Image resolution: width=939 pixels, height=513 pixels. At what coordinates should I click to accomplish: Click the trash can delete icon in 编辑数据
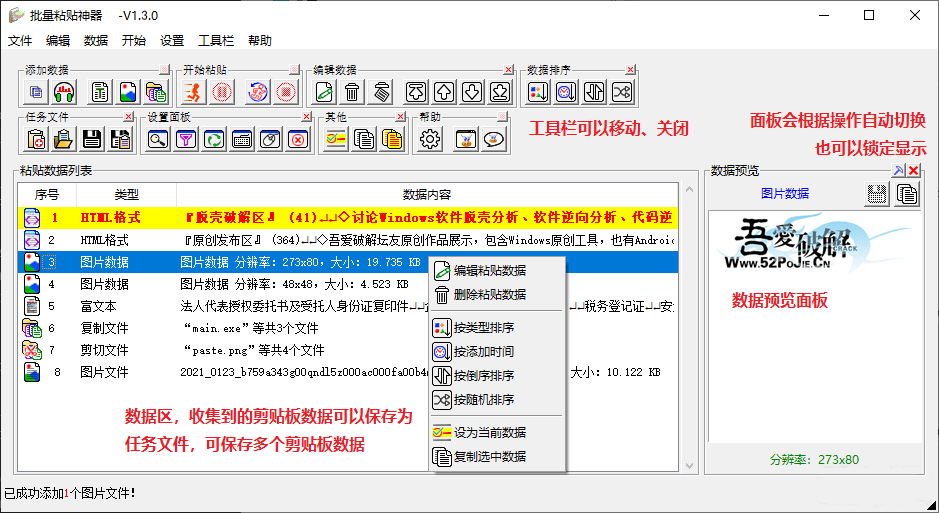352,92
